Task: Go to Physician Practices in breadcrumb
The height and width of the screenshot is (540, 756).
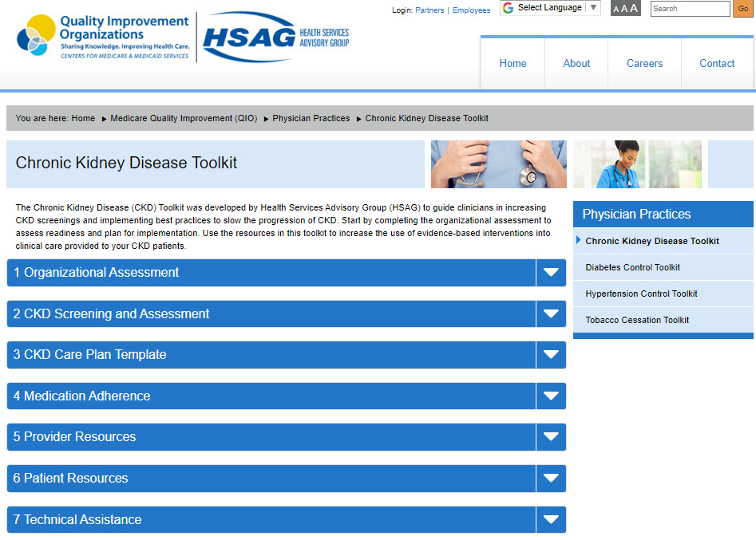Action: tap(311, 118)
